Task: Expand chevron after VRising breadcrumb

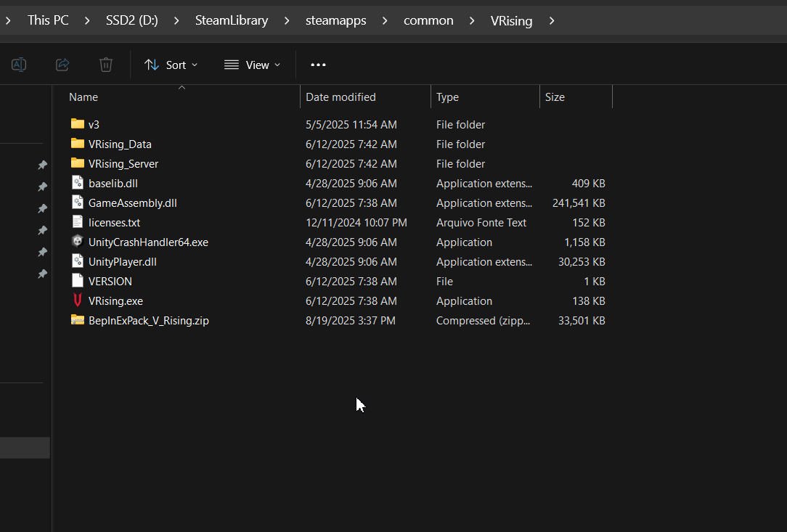Action: pyautogui.click(x=552, y=20)
